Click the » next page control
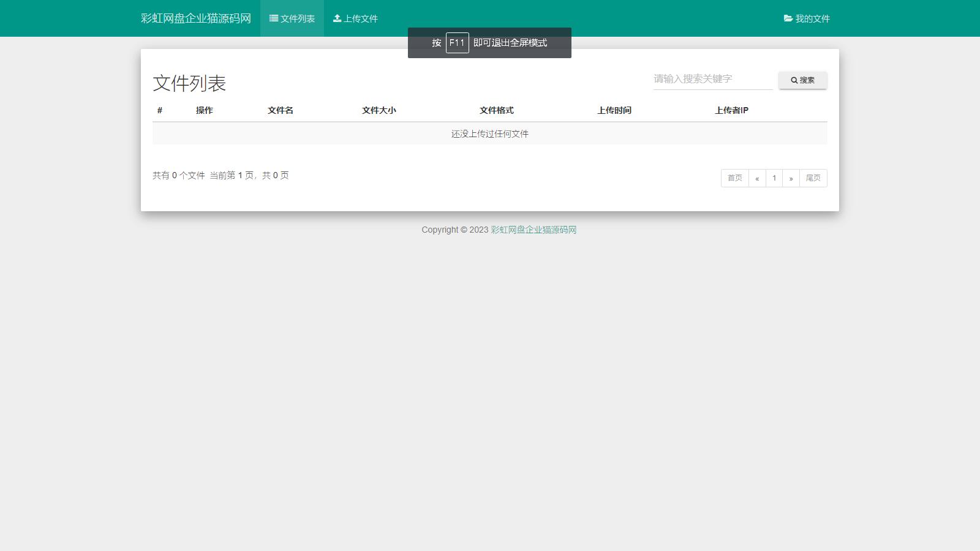980x551 pixels. [791, 178]
